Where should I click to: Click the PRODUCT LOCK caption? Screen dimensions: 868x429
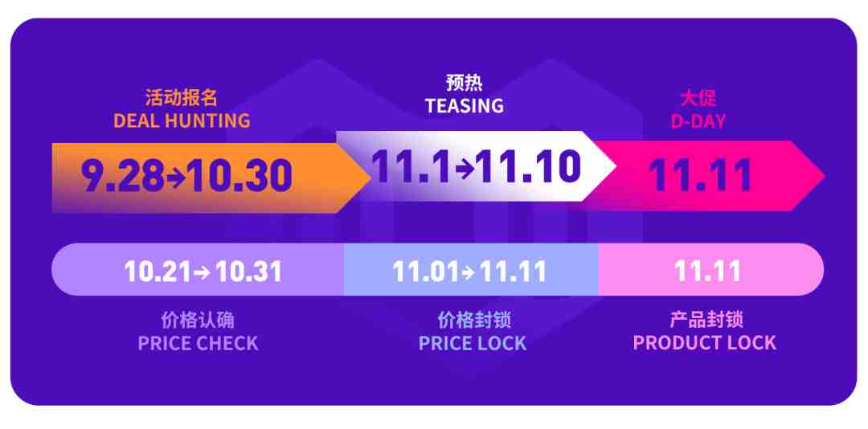(x=705, y=343)
